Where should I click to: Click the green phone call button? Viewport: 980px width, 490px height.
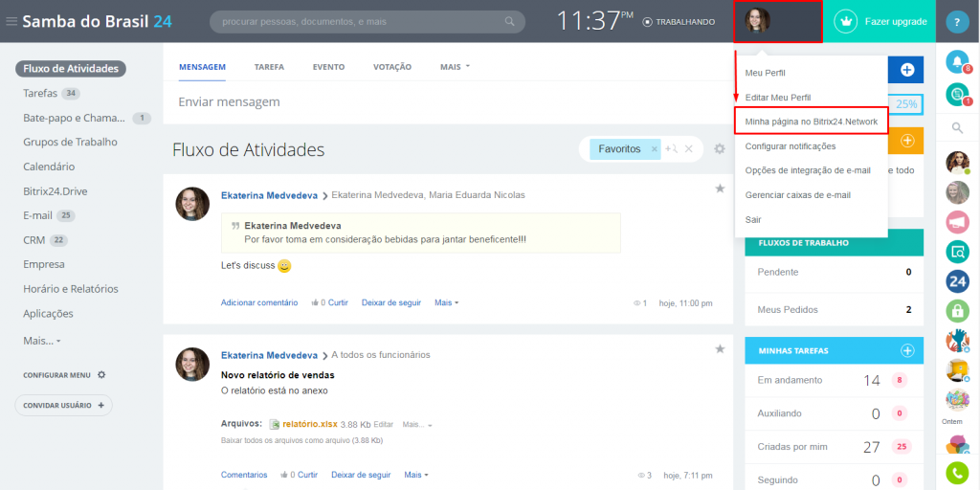(957, 473)
